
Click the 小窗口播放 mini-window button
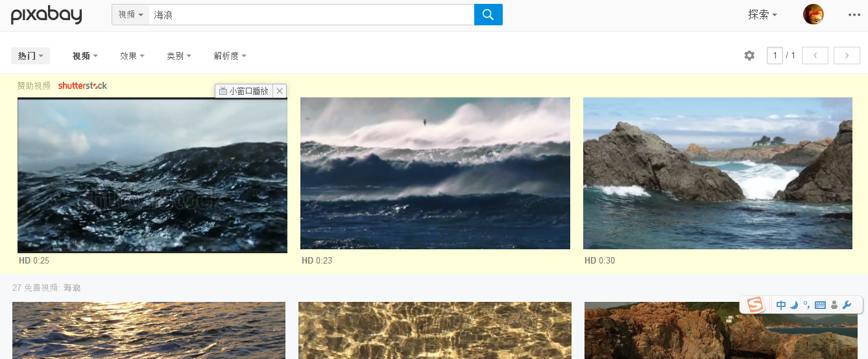pos(244,91)
